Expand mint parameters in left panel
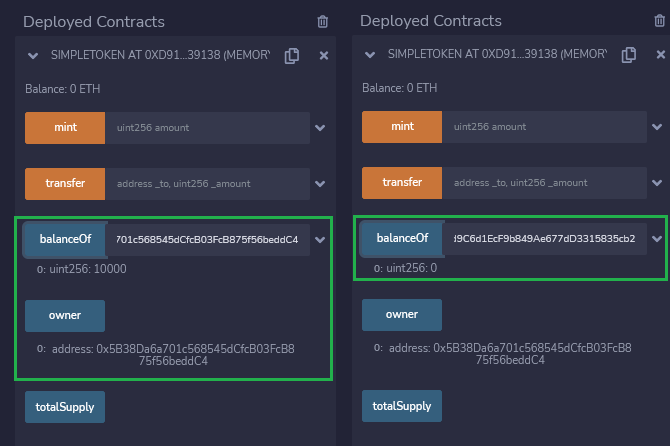Viewport: 670px width, 446px height. pos(320,128)
